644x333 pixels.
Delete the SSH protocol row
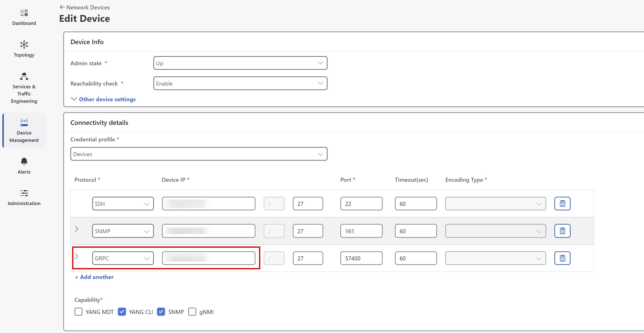click(562, 203)
